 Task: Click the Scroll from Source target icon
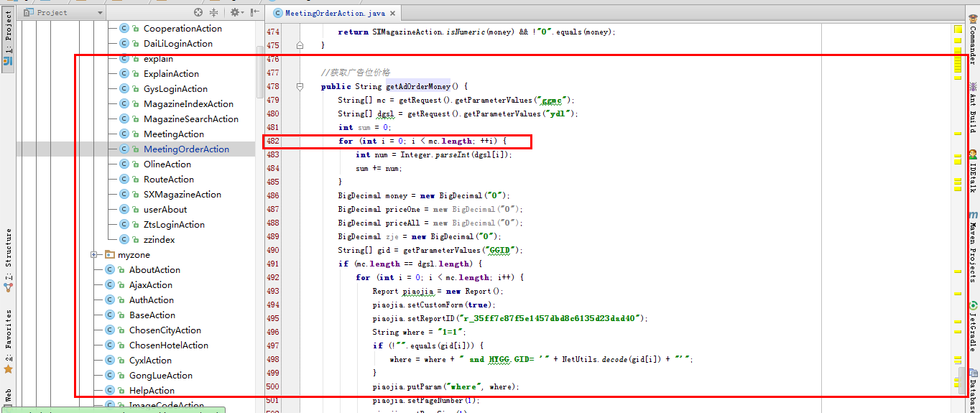pyautogui.click(x=198, y=12)
